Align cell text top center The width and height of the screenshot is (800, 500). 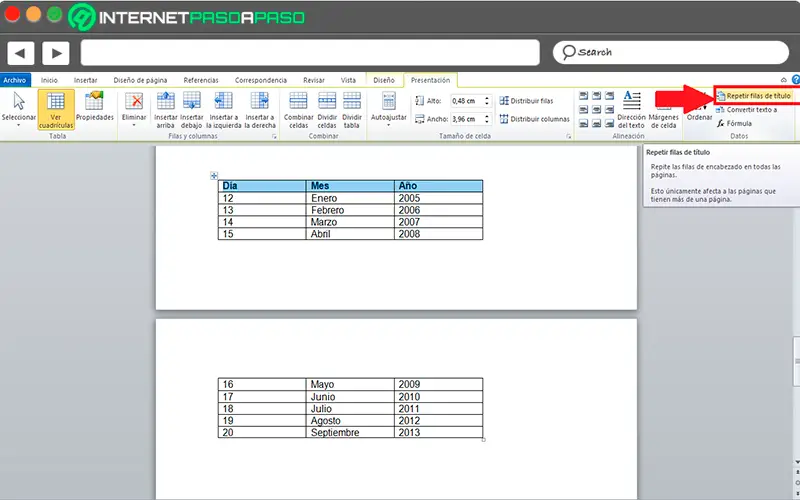[x=596, y=96]
